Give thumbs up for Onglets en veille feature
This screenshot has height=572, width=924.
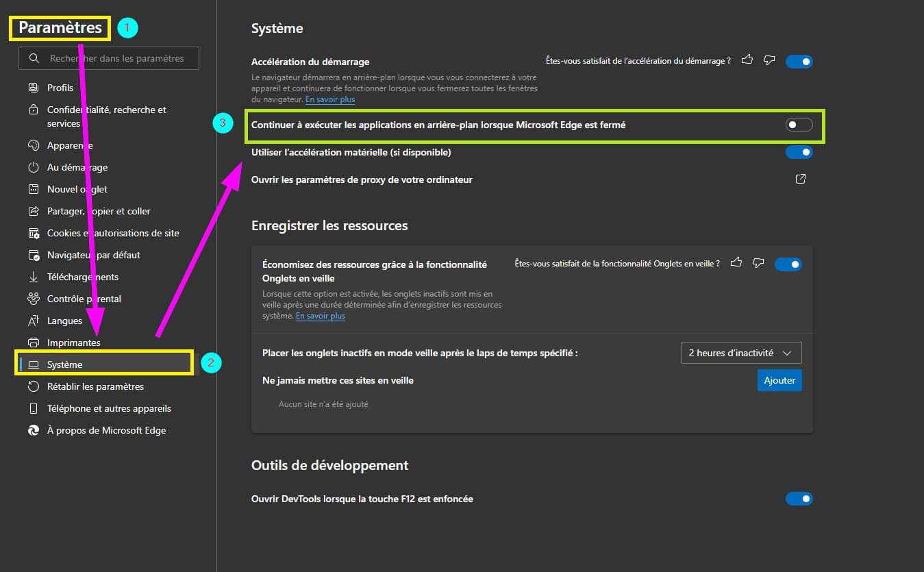[x=736, y=263]
